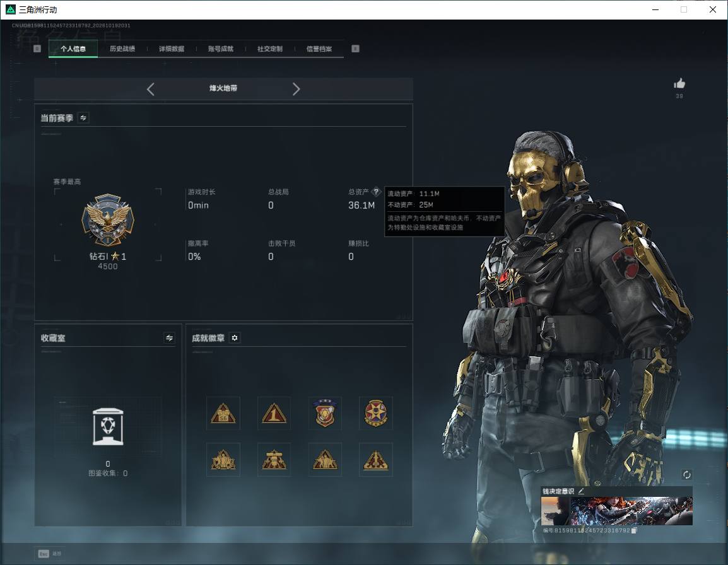
Task: Click the 0min play time value
Action: coord(198,205)
